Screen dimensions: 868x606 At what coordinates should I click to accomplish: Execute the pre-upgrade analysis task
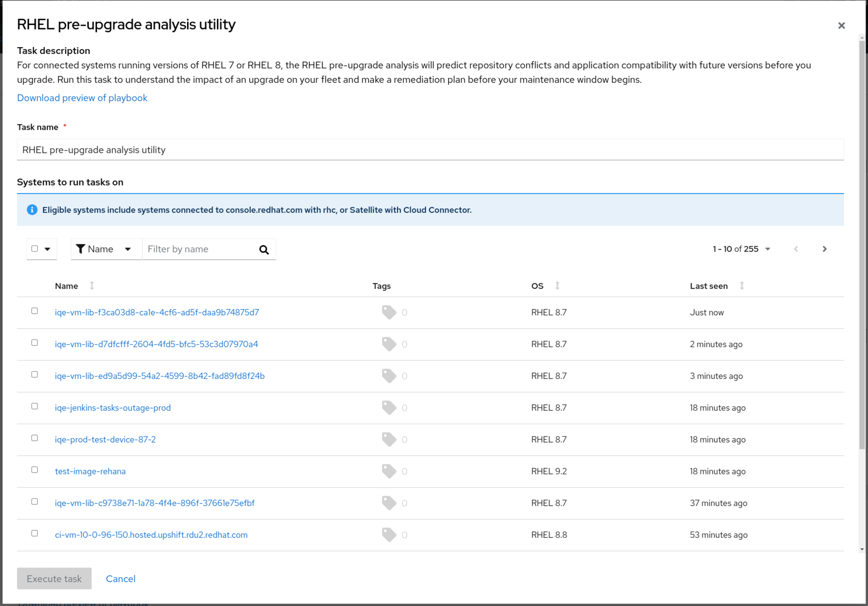54,579
